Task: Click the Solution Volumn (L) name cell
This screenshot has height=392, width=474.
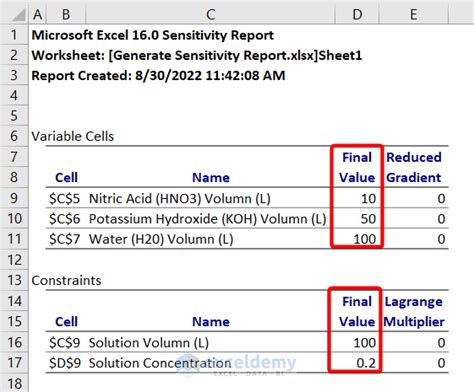Action: [x=149, y=343]
